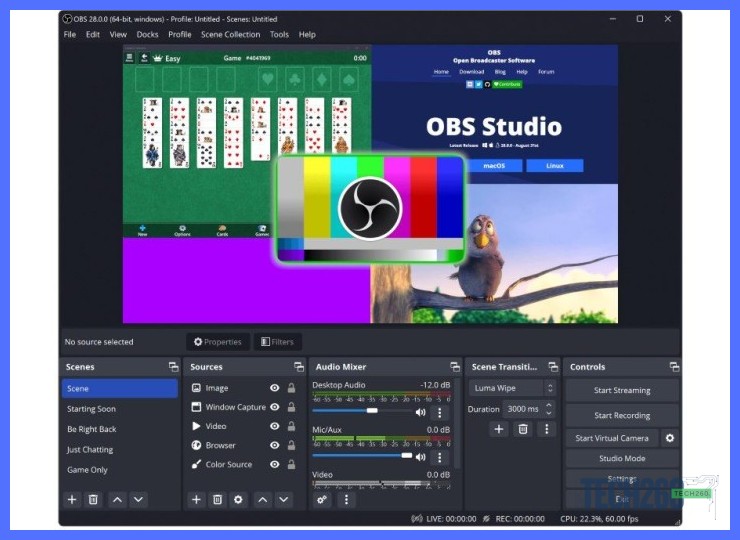Screen dimensions: 740x540
Task: Lock the Image source
Action: click(292, 388)
